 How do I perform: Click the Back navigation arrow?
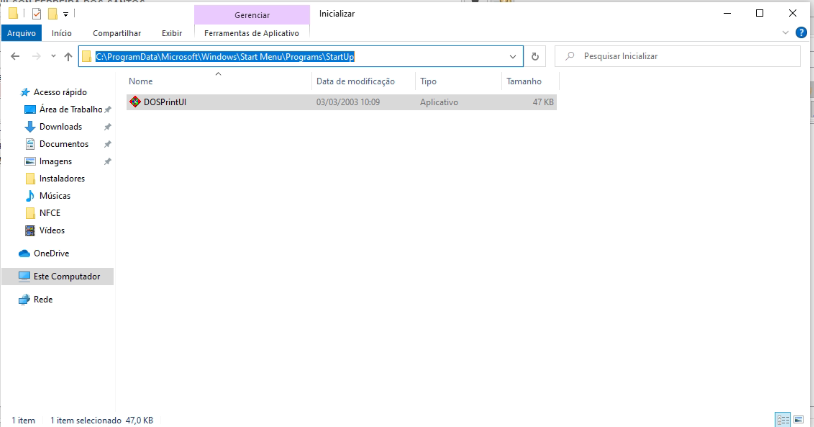point(15,56)
